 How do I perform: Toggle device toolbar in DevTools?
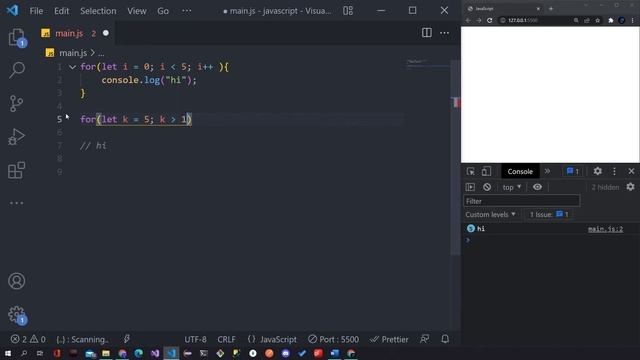[486, 171]
